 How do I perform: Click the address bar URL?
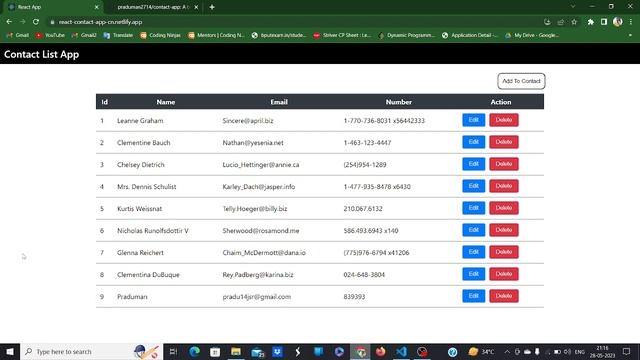(100, 22)
